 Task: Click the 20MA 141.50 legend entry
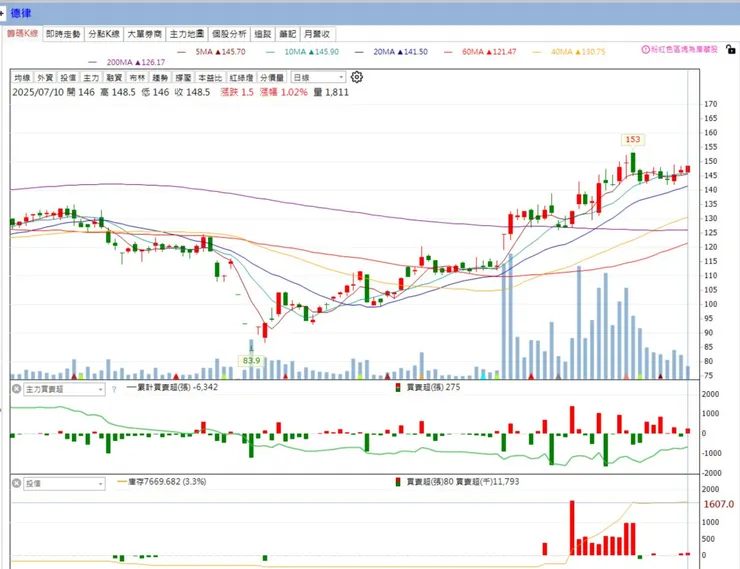(x=392, y=52)
